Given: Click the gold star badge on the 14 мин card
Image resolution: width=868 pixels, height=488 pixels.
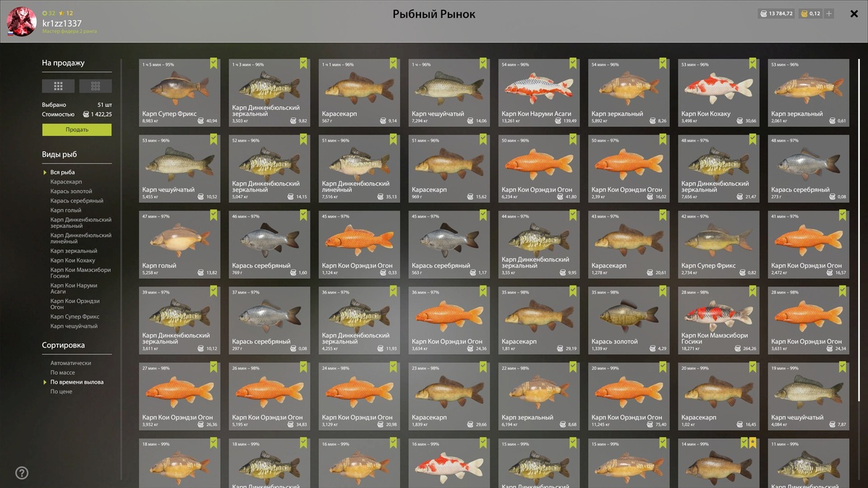Looking at the screenshot, I should point(754,442).
